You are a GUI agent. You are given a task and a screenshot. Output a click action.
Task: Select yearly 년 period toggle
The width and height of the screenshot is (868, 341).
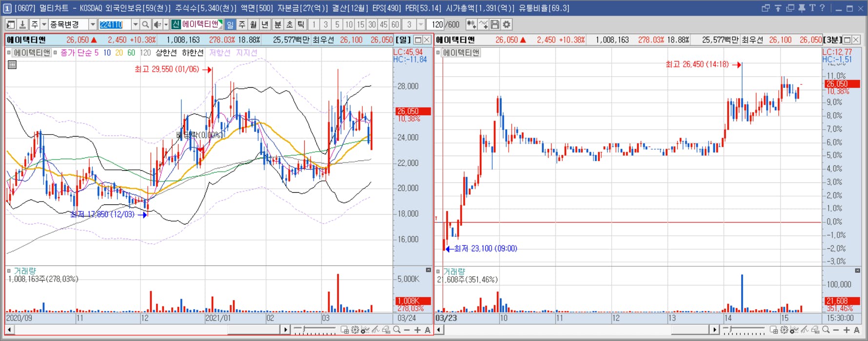[x=265, y=24]
